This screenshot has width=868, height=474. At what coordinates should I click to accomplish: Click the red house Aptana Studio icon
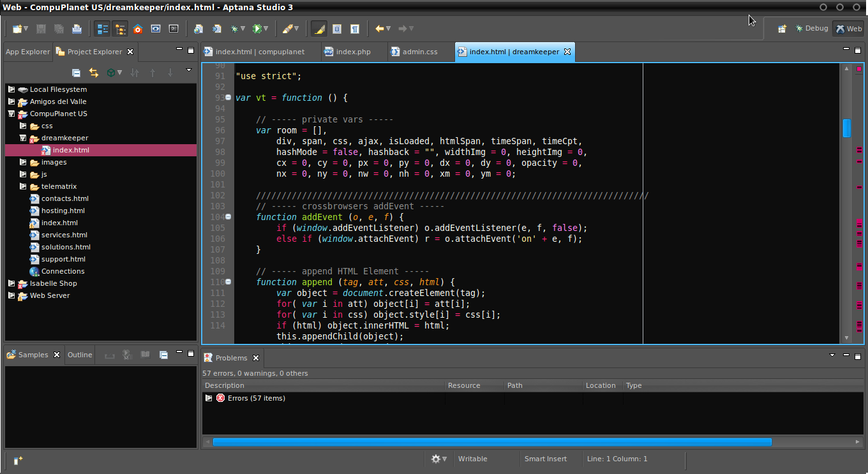tap(138, 29)
